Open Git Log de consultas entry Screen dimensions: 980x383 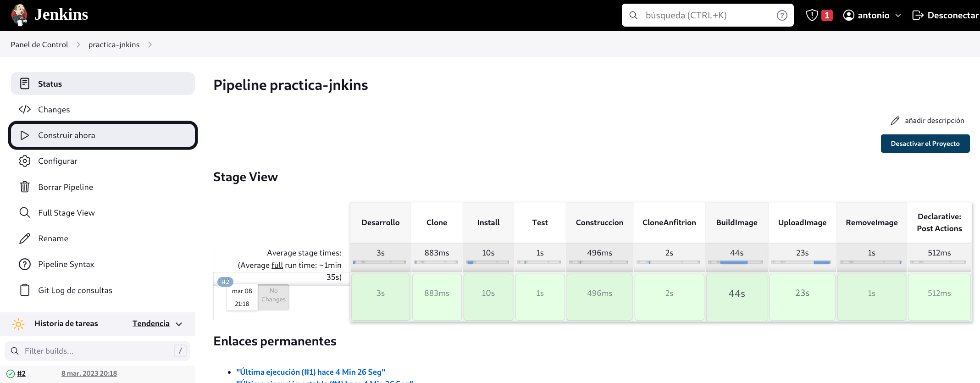[103, 290]
